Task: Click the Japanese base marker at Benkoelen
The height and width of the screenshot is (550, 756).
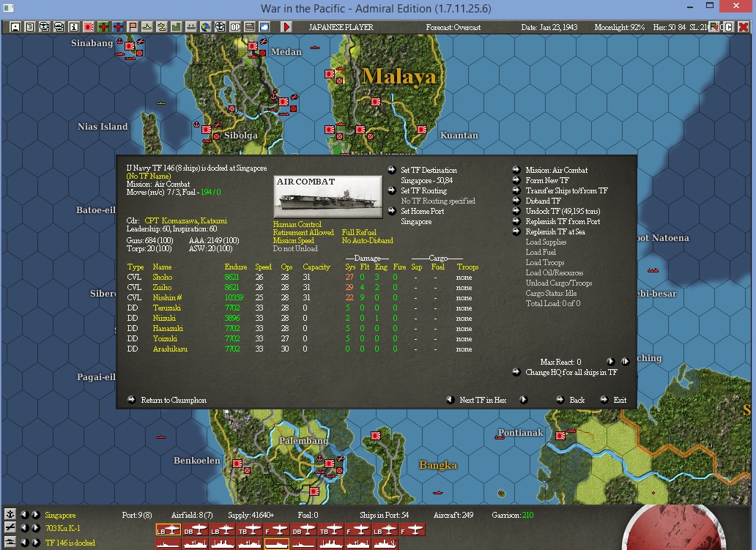Action: pos(237,464)
